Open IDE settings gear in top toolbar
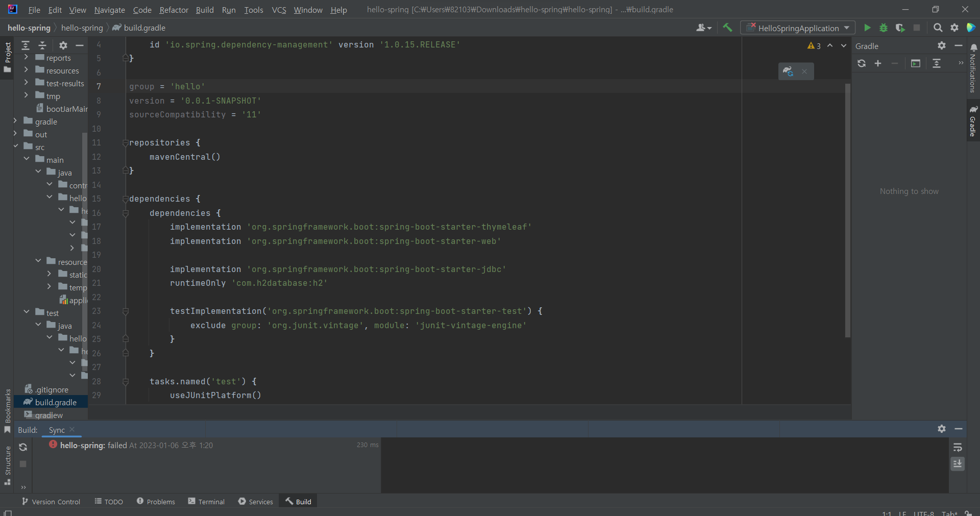Screen dimensions: 980x516 click(954, 28)
